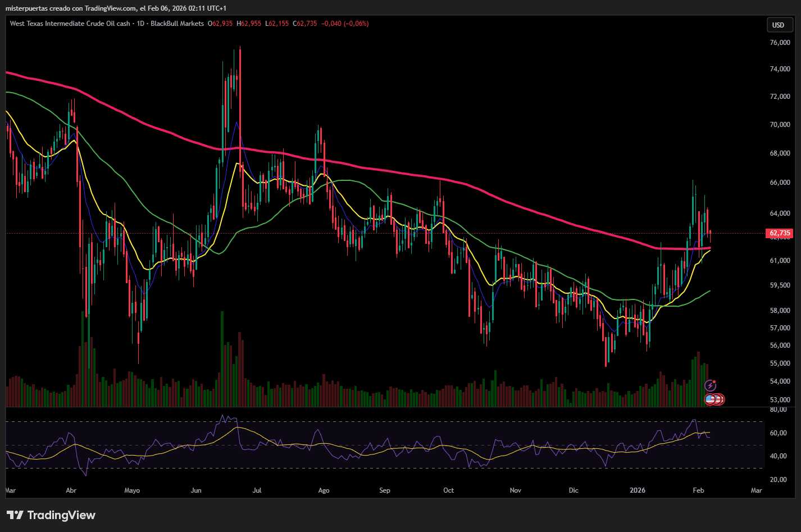Screen dimensions: 801x532
Task: Click the 20,00 RSI axis label
Action: pos(778,480)
